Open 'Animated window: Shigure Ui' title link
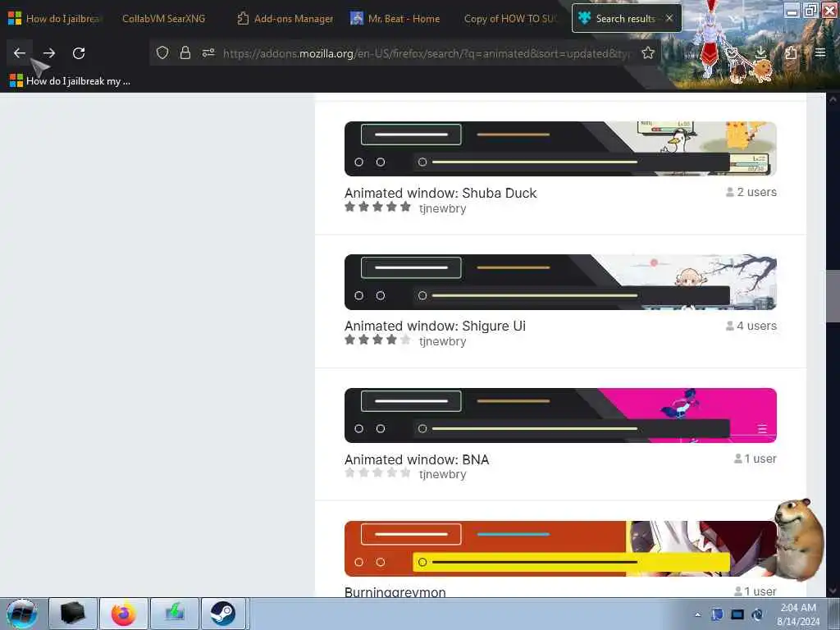This screenshot has height=630, width=840. pos(435,326)
